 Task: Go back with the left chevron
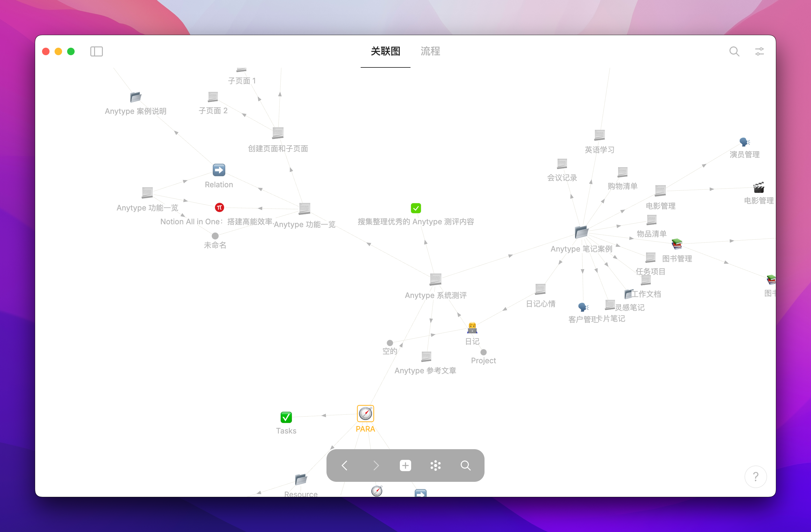click(x=345, y=465)
